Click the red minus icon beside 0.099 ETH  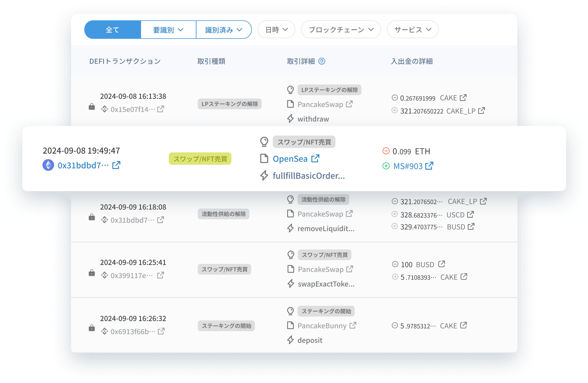pyautogui.click(x=386, y=151)
